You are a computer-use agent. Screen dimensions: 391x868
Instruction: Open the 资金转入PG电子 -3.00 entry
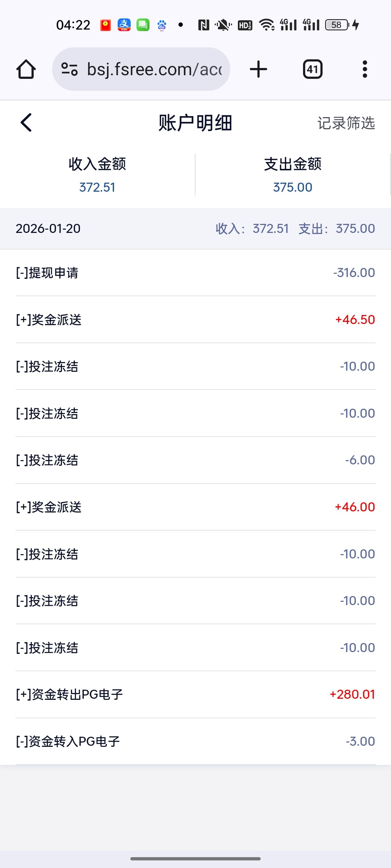(x=195, y=741)
